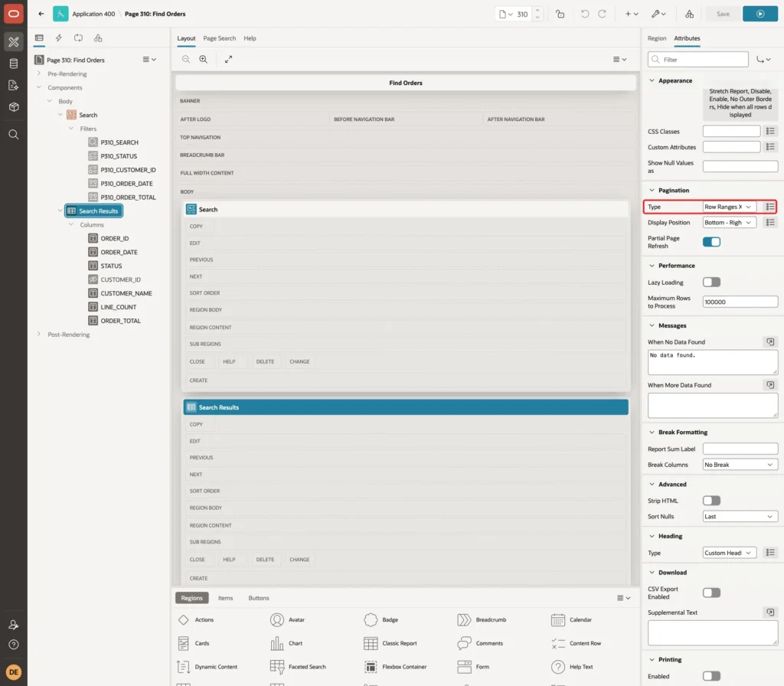Open SQL Workshop from the left sidebar
The height and width of the screenshot is (686, 784).
pos(14,64)
